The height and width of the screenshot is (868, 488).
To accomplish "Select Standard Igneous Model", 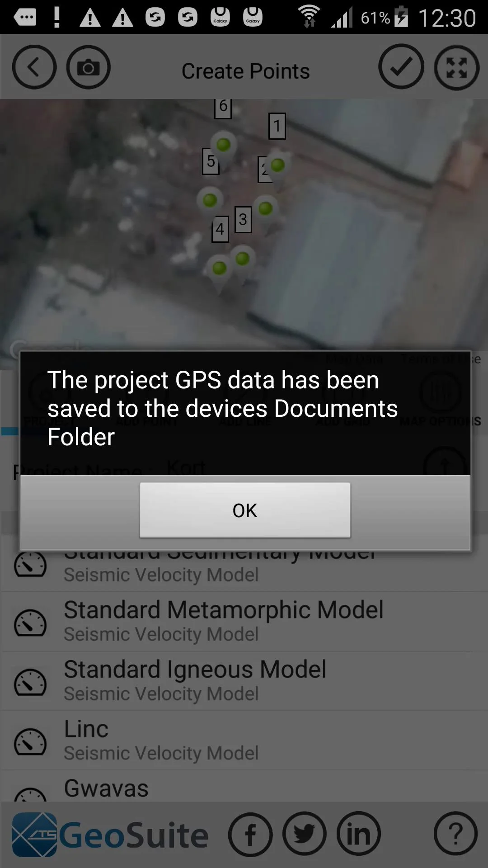I will [x=244, y=681].
